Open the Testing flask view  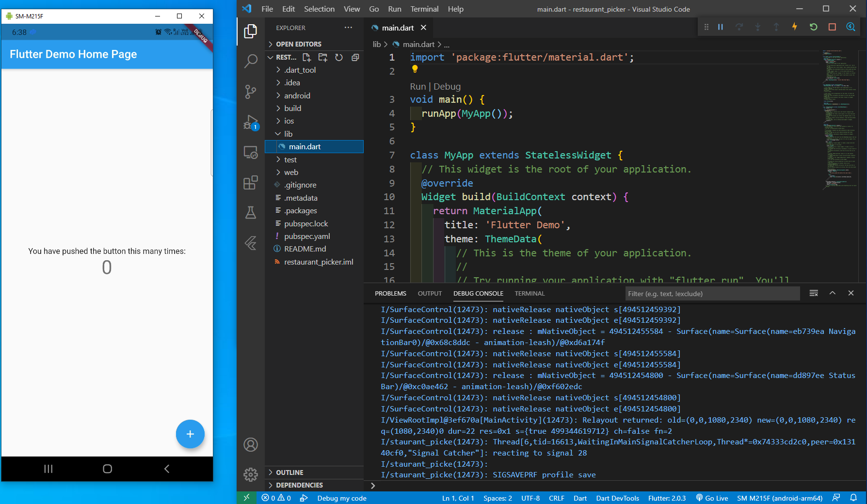(250, 212)
